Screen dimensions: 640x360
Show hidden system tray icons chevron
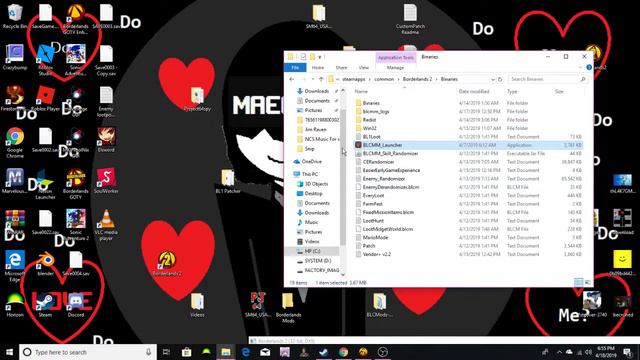(559, 352)
